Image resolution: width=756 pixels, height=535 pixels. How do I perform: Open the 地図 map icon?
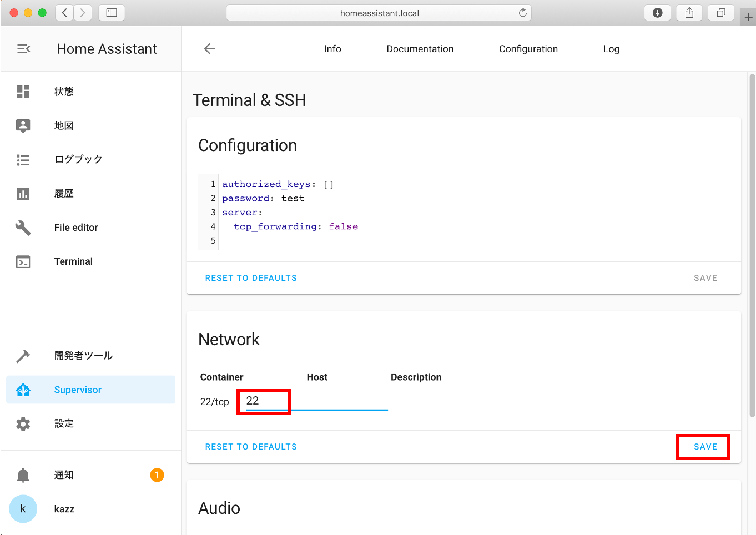23,125
